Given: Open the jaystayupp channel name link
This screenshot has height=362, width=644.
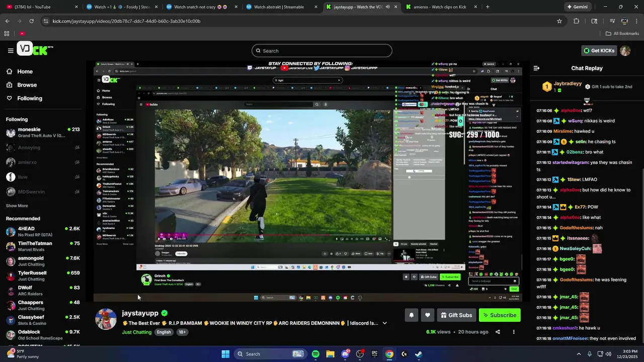Looking at the screenshot, I should click(140, 313).
